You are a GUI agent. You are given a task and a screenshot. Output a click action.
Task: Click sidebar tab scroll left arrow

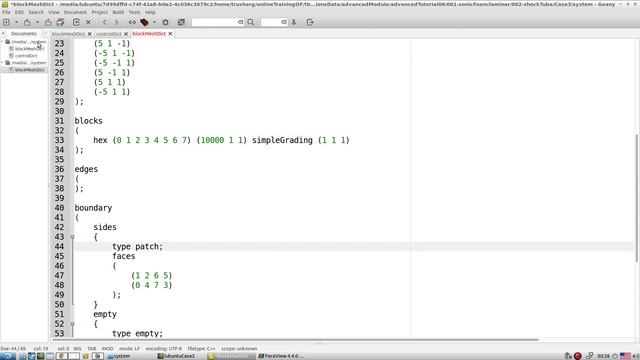[x=3, y=33]
